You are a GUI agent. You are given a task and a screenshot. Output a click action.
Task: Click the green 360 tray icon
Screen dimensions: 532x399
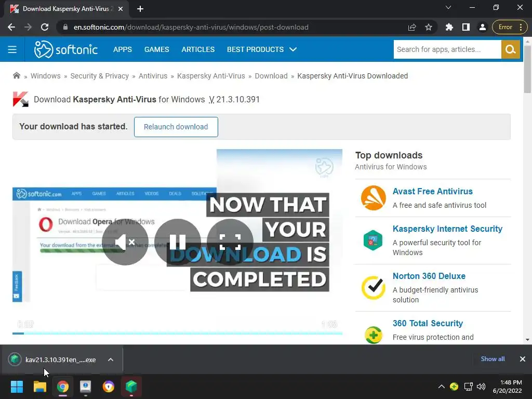[x=454, y=387]
